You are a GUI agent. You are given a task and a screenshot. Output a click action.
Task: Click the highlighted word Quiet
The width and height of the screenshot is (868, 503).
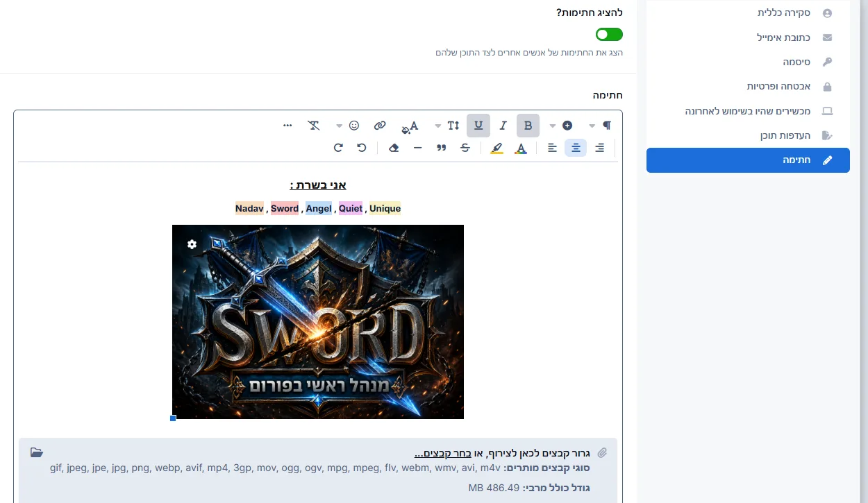[x=351, y=208]
